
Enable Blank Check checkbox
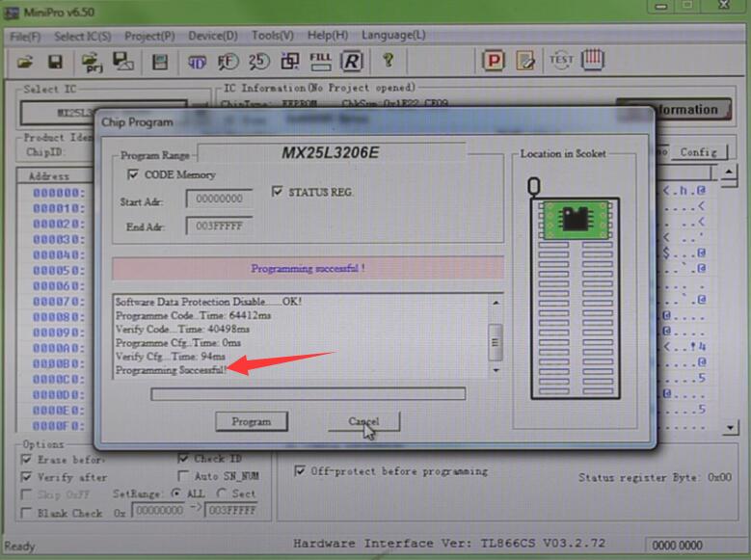click(26, 513)
